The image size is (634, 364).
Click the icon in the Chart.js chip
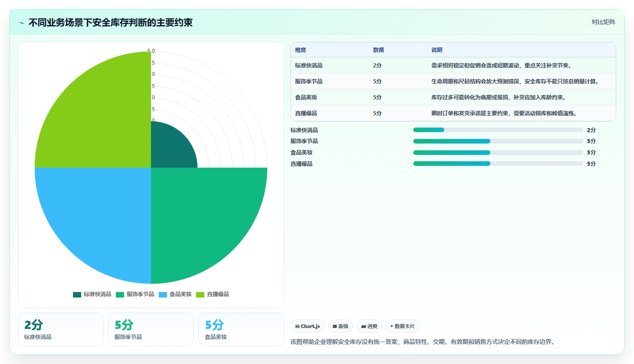coord(297,327)
